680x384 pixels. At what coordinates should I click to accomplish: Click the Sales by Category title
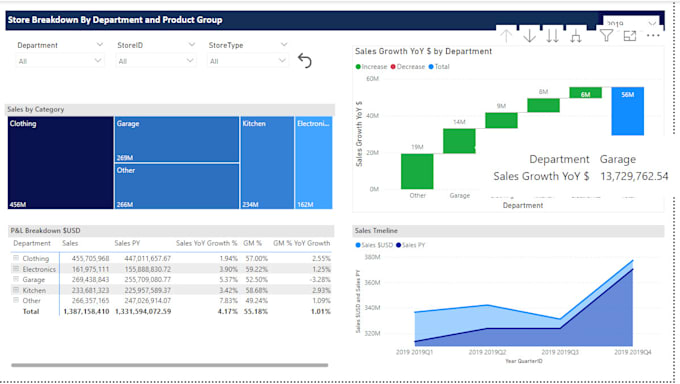36,109
